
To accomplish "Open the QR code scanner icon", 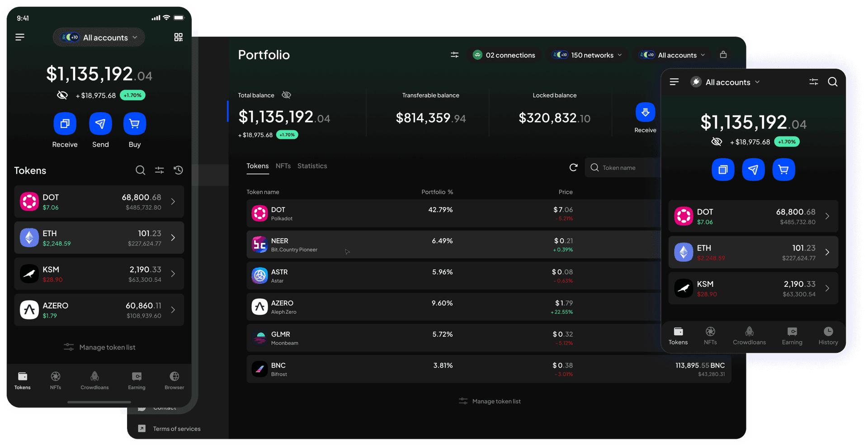I will click(178, 37).
